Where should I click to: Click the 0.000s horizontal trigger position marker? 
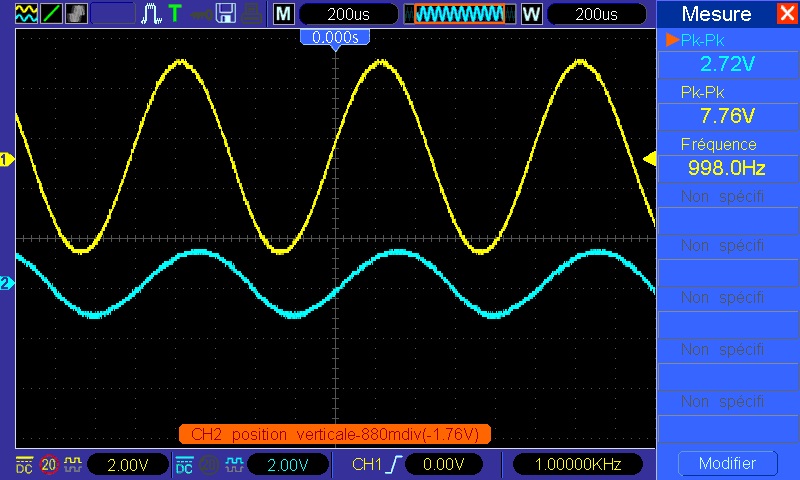click(x=335, y=37)
